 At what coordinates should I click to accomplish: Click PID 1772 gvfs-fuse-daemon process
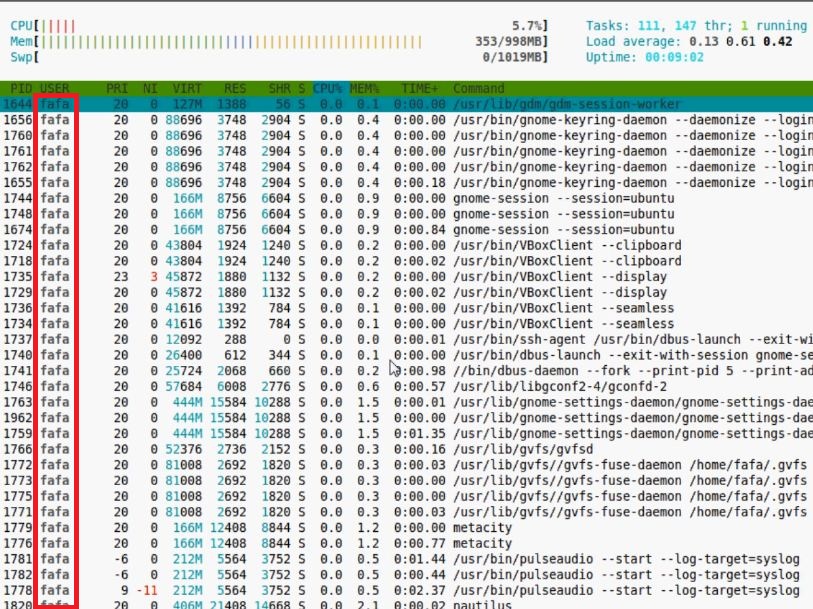click(x=18, y=465)
